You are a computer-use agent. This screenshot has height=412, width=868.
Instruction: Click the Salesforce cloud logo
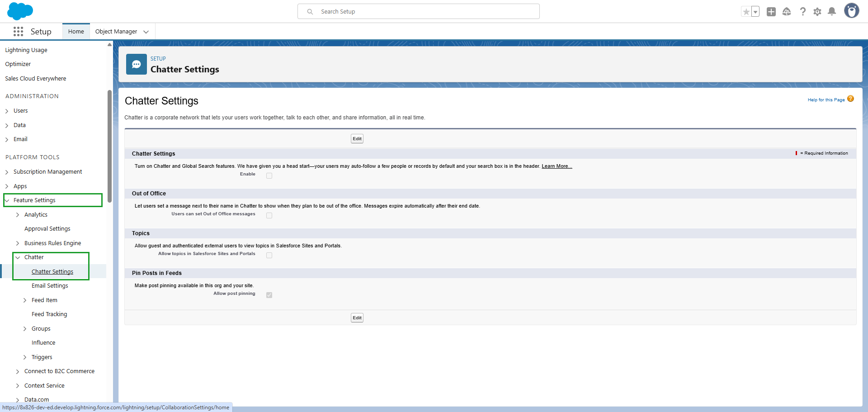(x=20, y=11)
